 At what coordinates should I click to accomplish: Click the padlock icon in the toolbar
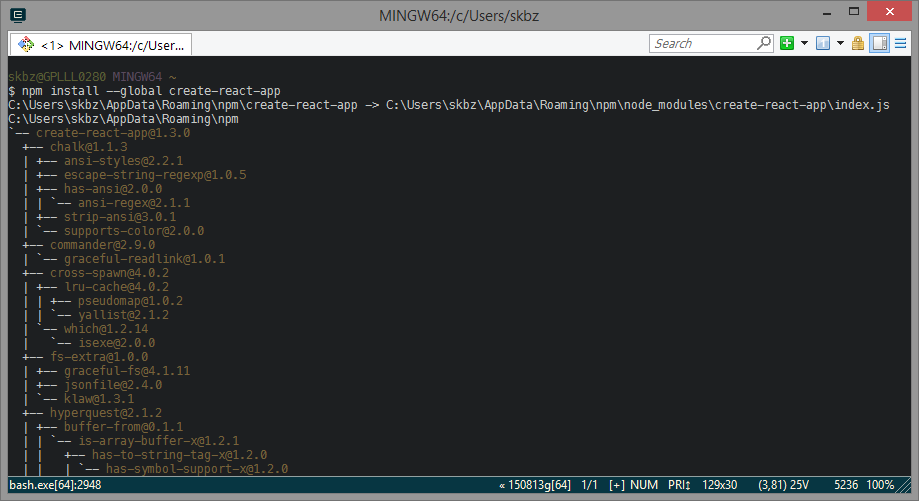(857, 43)
